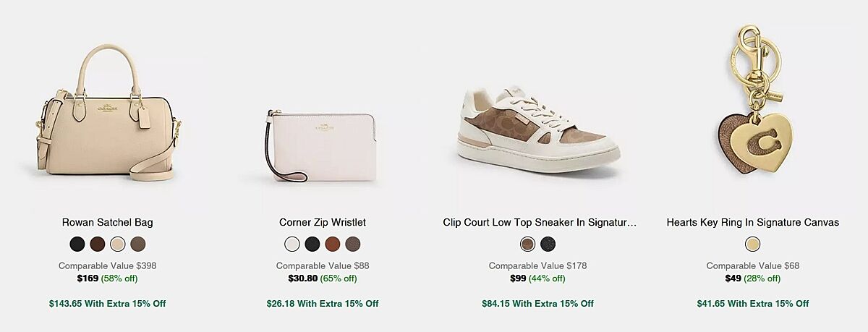Image resolution: width=868 pixels, height=332 pixels.
Task: Switch Clip Court Sneaker to black color
Action: [548, 244]
